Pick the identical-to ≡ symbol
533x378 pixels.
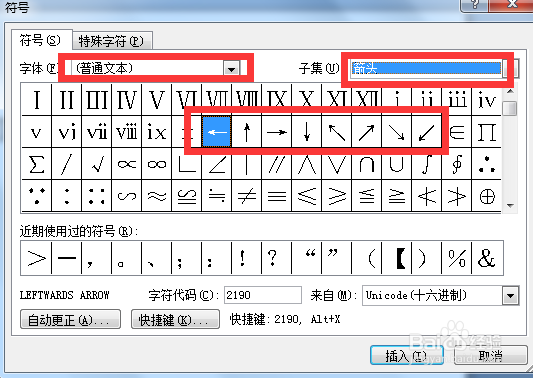click(277, 196)
